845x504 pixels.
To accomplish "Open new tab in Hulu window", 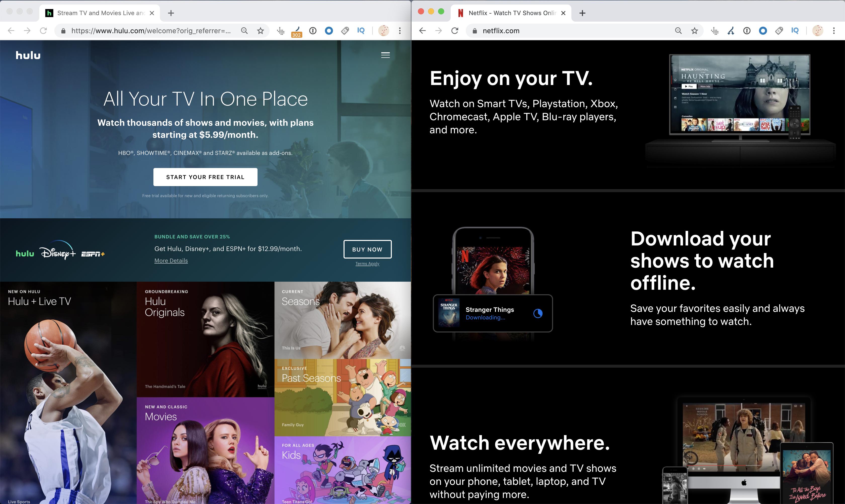I will coord(171,13).
